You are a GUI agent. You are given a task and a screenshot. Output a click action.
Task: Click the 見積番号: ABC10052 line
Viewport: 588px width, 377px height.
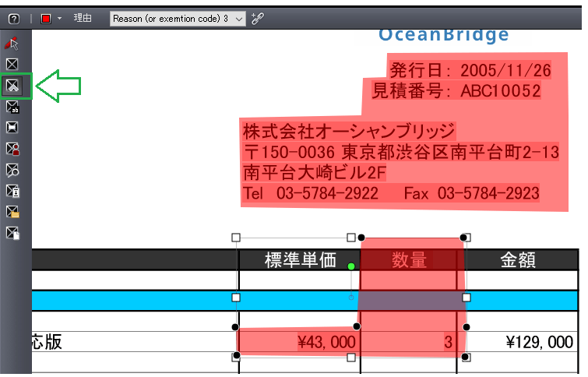(456, 91)
